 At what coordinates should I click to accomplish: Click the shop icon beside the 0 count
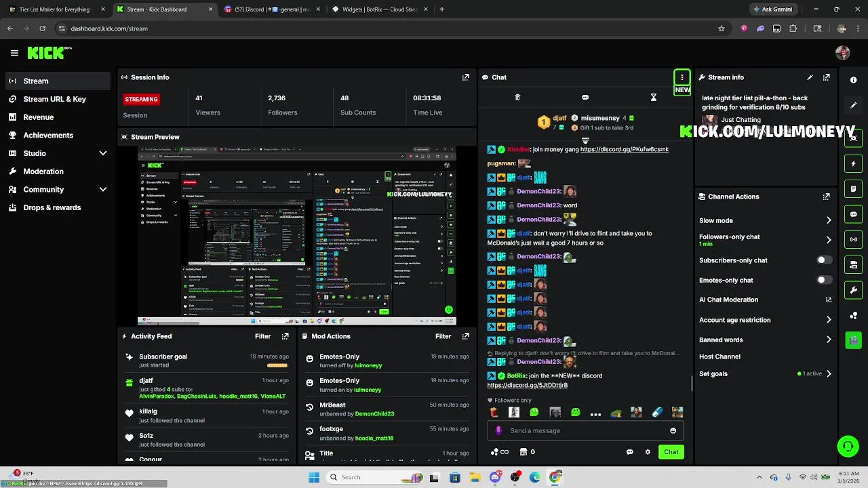pos(523,452)
